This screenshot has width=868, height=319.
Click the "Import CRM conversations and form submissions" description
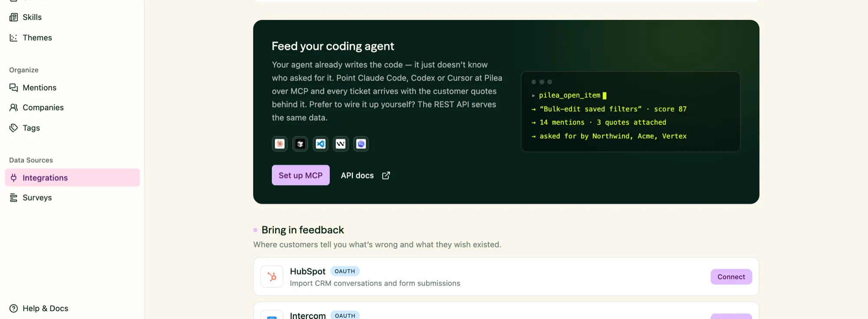click(x=375, y=283)
